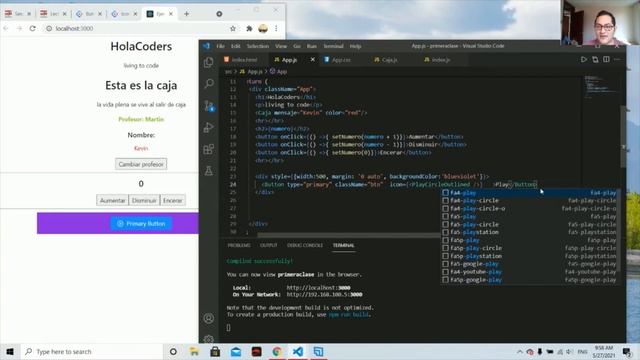The width and height of the screenshot is (640, 360).
Task: Select fa5-playstation suggestion
Action: click(530, 232)
